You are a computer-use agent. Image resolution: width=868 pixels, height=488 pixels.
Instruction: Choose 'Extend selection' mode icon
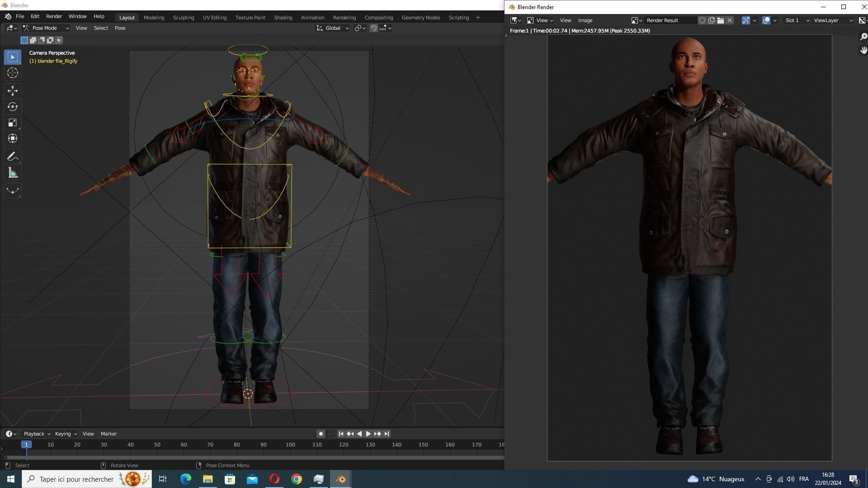(33, 40)
